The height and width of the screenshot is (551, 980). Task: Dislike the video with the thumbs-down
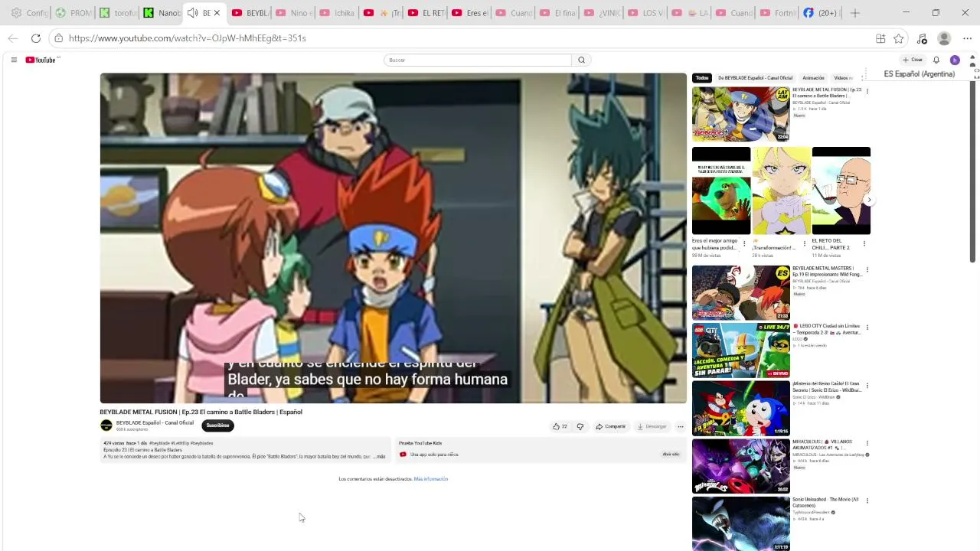(x=580, y=426)
